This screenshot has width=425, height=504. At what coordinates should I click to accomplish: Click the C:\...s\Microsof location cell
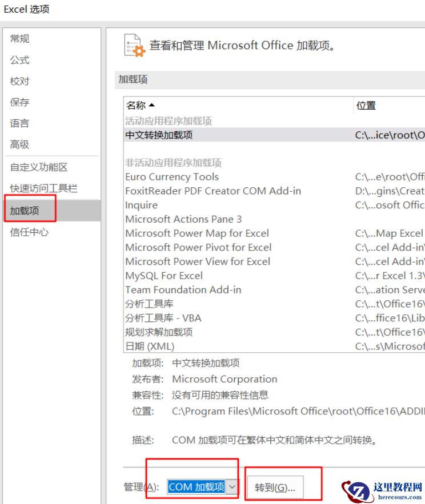point(390,346)
